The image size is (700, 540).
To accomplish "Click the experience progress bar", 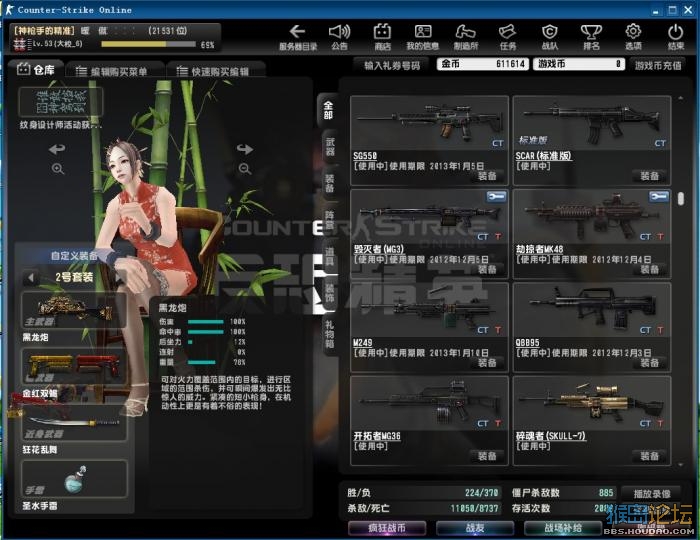I will pyautogui.click(x=149, y=44).
